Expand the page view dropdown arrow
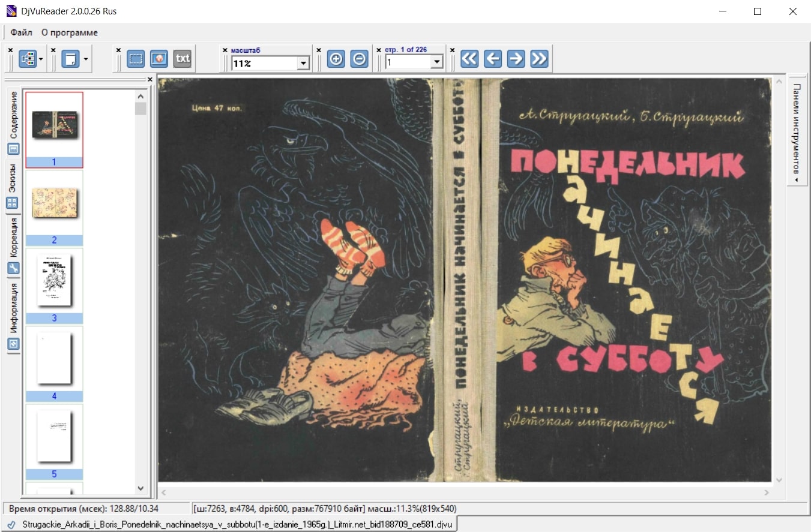Viewport: 811px width, 532px height. point(86,59)
